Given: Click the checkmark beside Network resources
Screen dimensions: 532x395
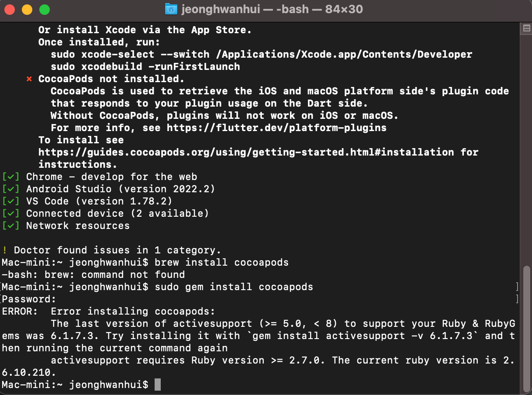Looking at the screenshot, I should pyautogui.click(x=10, y=226).
